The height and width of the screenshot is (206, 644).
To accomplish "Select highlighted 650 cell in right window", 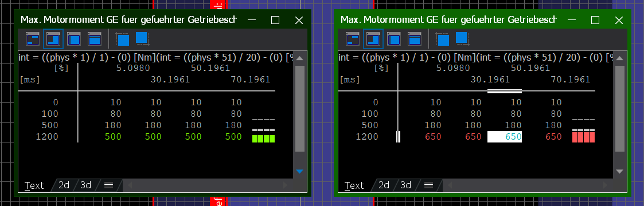I will pyautogui.click(x=504, y=137).
